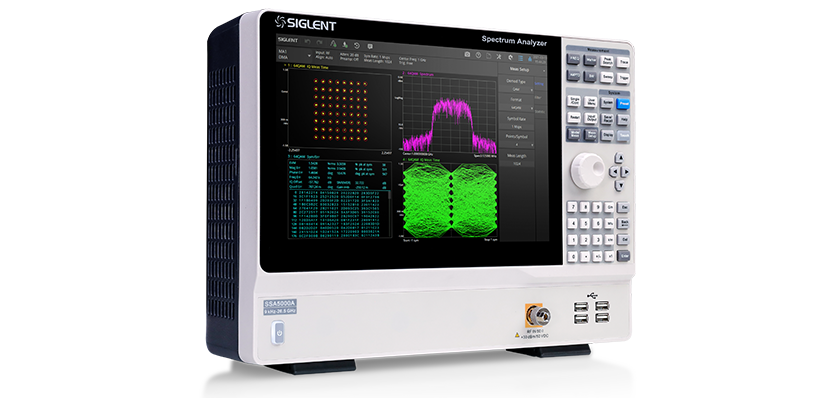Viewport: 839px width, 398px height.
Task: Expand the Demod Type dropdown
Action: (x=516, y=90)
